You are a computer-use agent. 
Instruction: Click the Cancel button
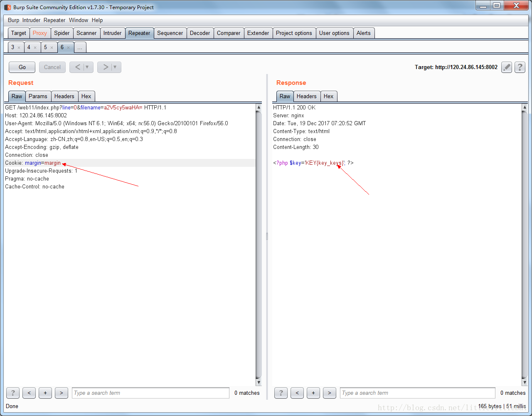(x=52, y=67)
